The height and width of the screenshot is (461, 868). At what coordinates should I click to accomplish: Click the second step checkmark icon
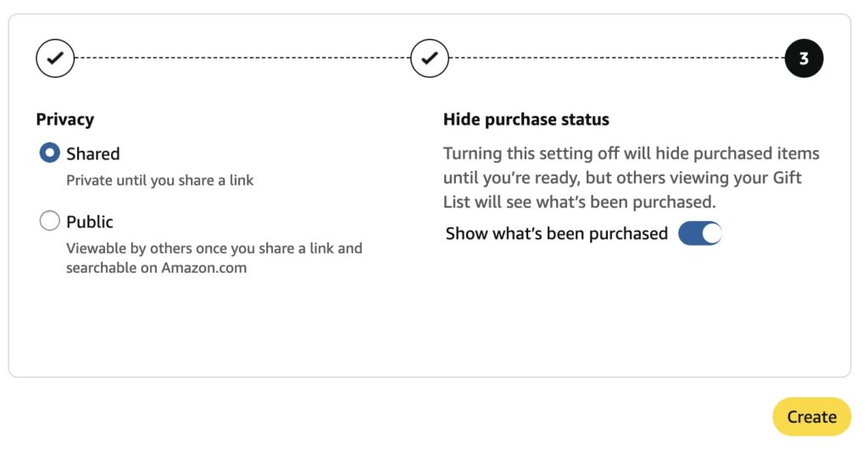click(430, 58)
